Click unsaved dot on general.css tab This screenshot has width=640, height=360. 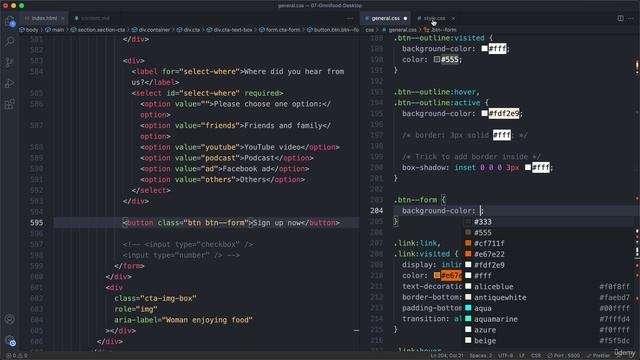(405, 18)
